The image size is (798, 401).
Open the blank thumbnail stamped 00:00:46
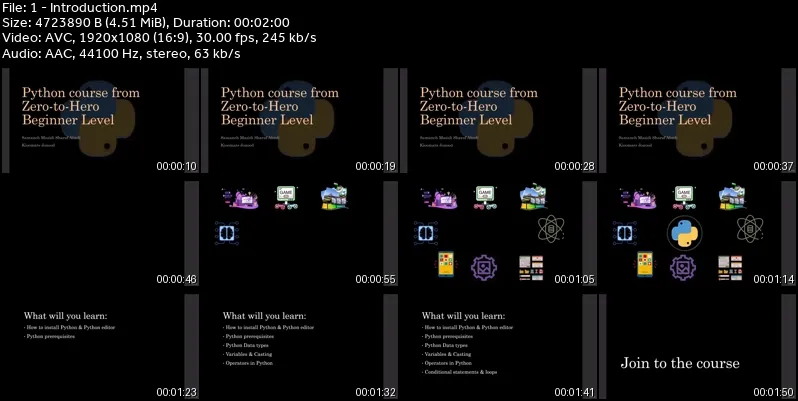[x=101, y=234]
